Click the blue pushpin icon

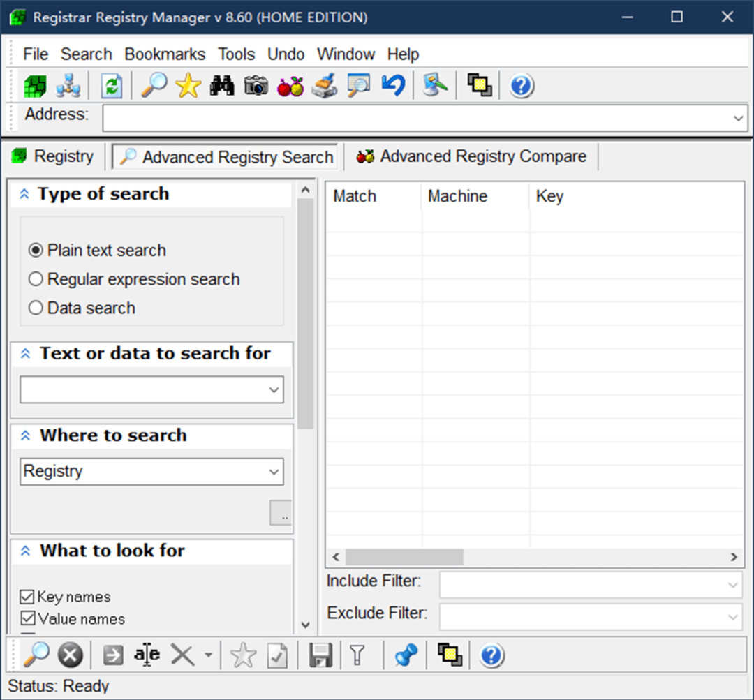click(406, 655)
